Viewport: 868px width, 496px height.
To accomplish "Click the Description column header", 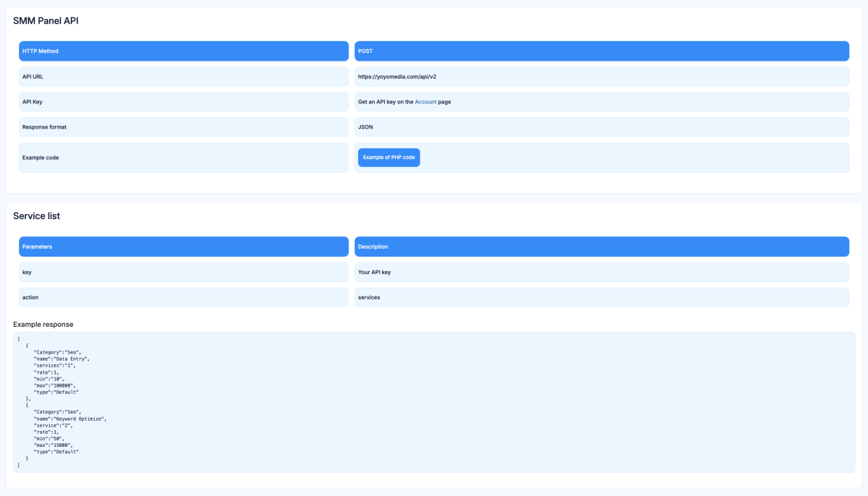I will pyautogui.click(x=600, y=247).
